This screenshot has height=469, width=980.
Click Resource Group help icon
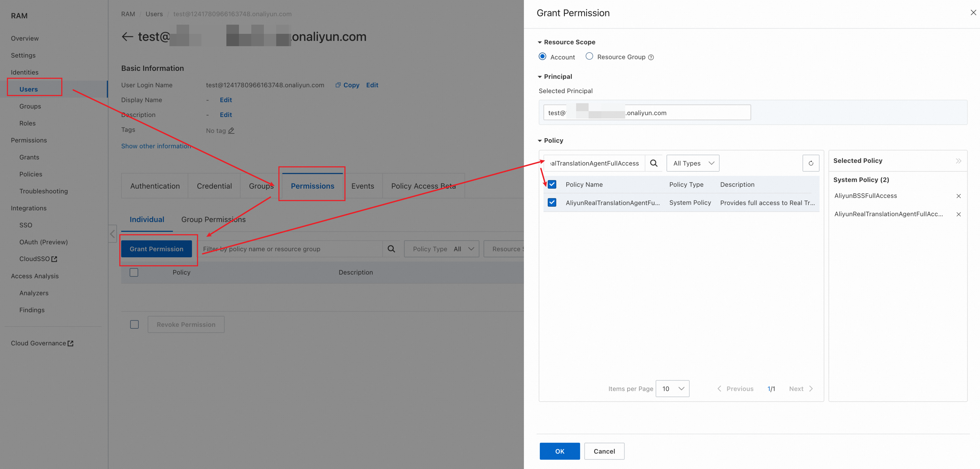pos(651,57)
